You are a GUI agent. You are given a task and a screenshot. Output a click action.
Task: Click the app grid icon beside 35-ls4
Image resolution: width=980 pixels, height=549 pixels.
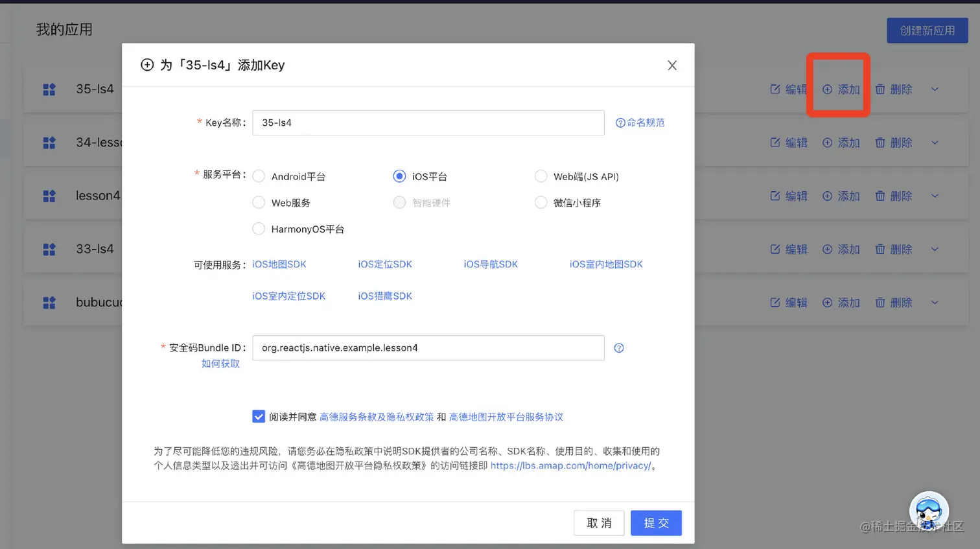(x=49, y=89)
